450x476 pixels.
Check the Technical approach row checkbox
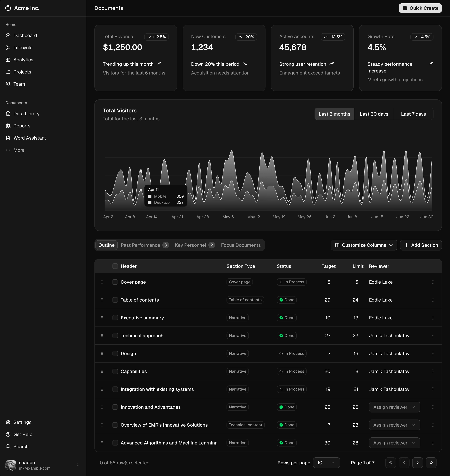click(x=115, y=336)
